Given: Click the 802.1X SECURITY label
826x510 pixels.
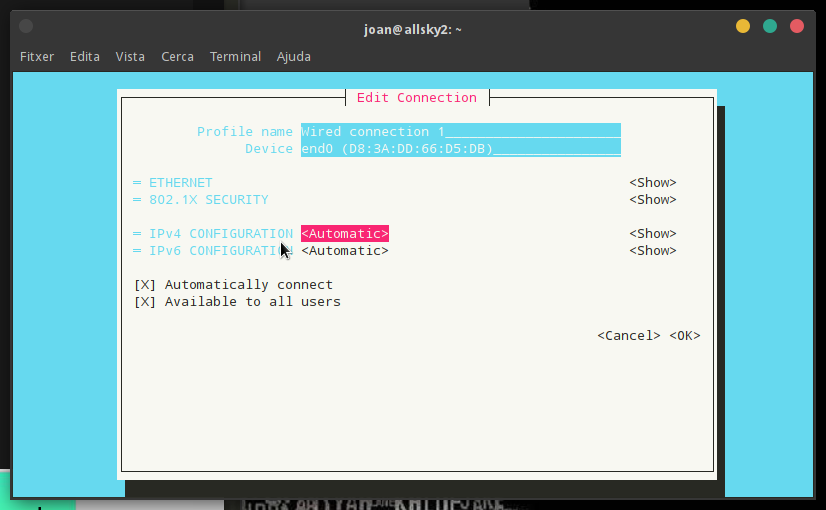Looking at the screenshot, I should [x=209, y=200].
